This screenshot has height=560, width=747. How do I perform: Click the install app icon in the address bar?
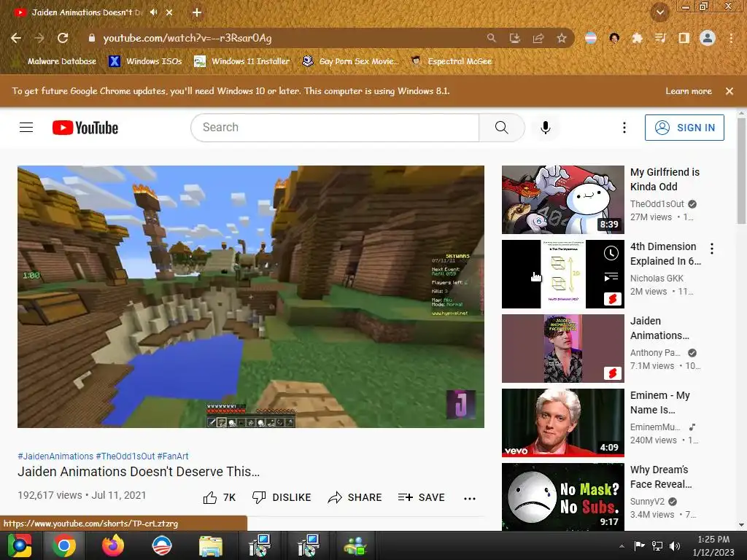tap(514, 38)
